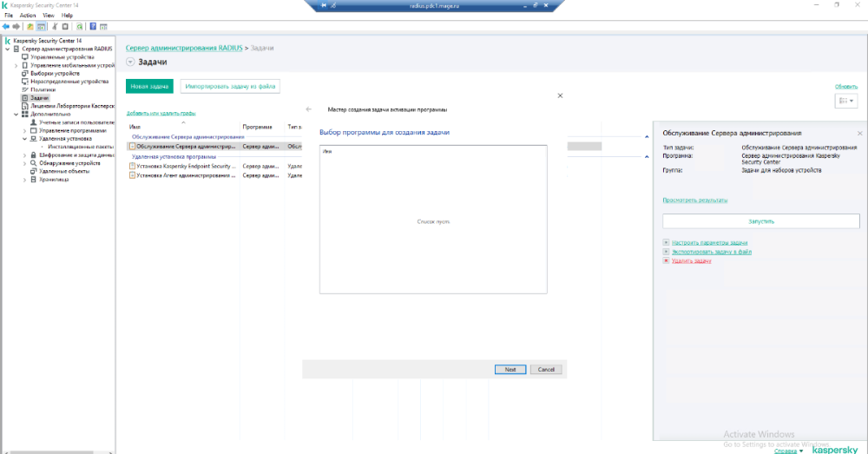Open the View menu
Screen dimensions: 868x454
[x=49, y=16]
